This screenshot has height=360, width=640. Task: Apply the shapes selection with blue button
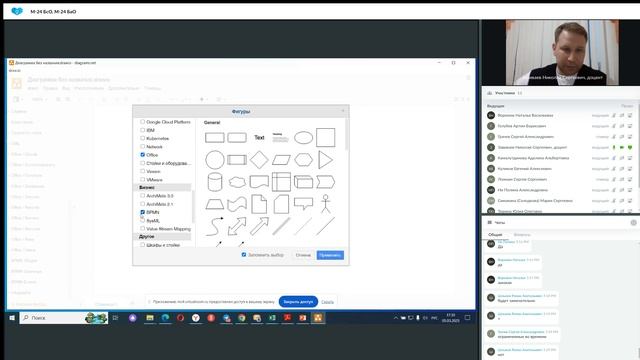point(330,255)
